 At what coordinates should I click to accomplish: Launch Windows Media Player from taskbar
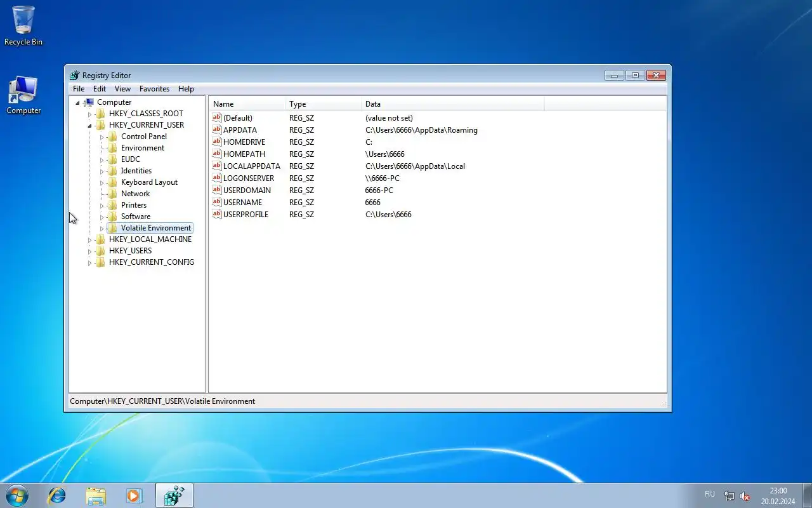pos(134,495)
